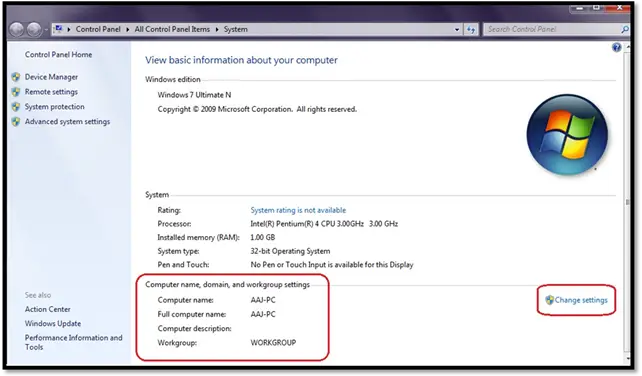Click shield icon beside Advanced system settings

pyautogui.click(x=16, y=122)
